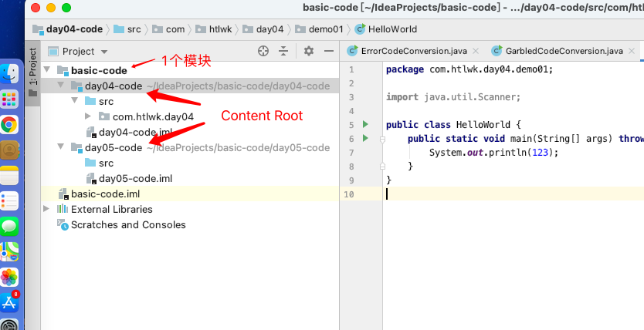Viewport: 644px width, 330px height.
Task: Open Launchpad from the Dock
Action: (x=9, y=99)
